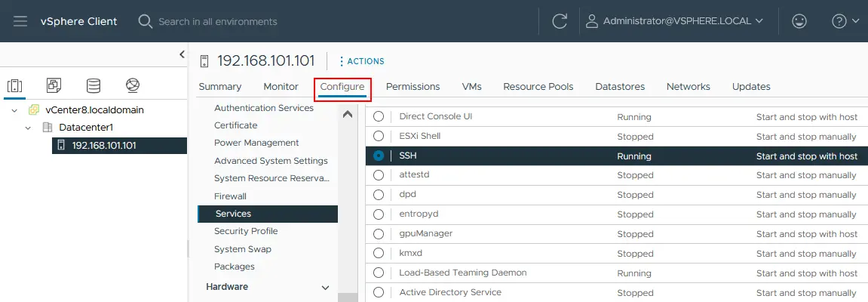
Task: Open the smiley feedback icon
Action: tap(799, 22)
